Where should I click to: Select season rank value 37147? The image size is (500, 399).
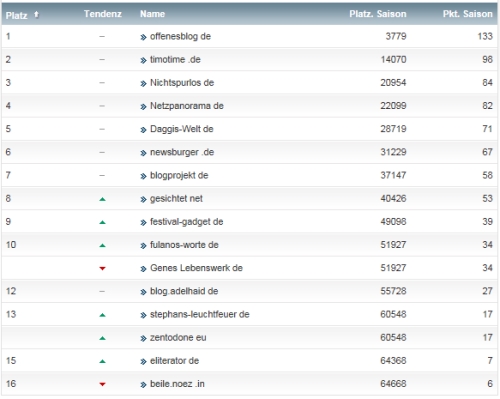[393, 175]
